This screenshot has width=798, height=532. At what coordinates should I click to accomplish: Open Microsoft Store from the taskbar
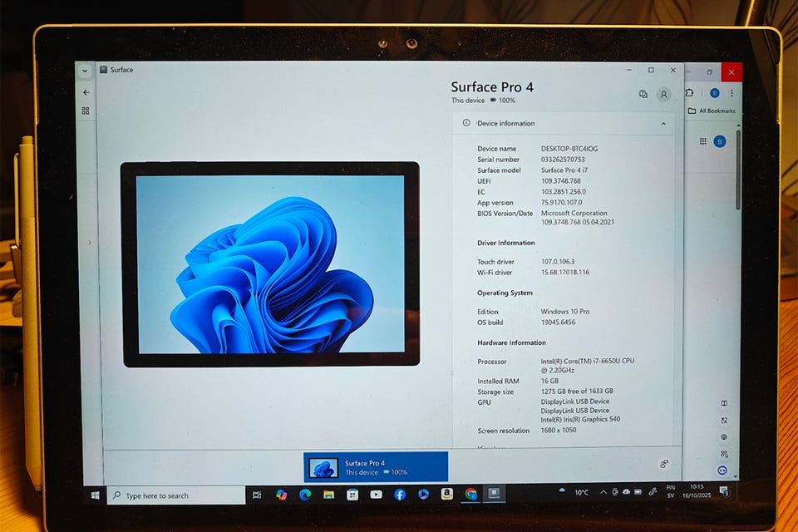pos(352,495)
